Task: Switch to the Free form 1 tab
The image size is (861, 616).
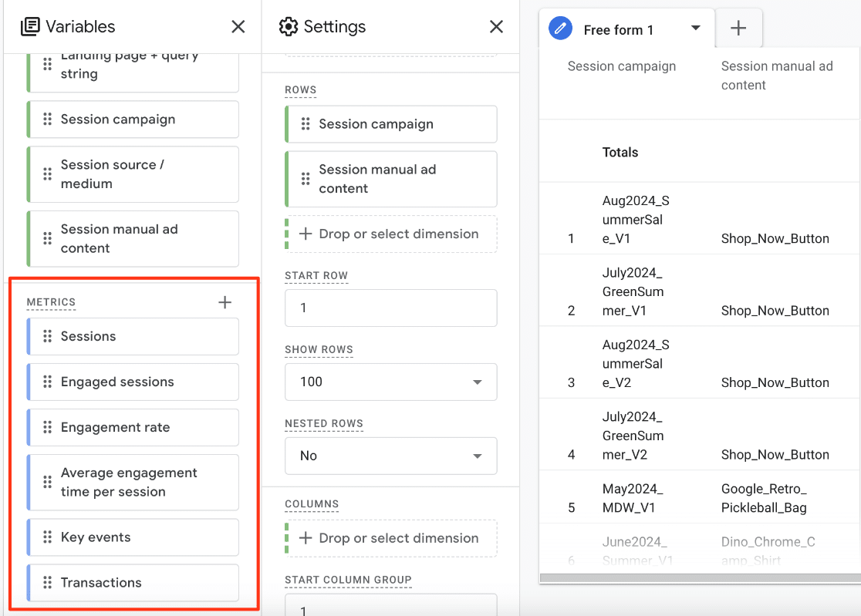Action: click(617, 28)
